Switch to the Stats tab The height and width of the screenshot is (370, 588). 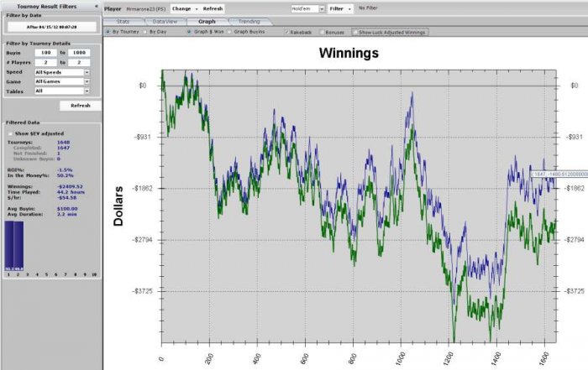pos(123,22)
